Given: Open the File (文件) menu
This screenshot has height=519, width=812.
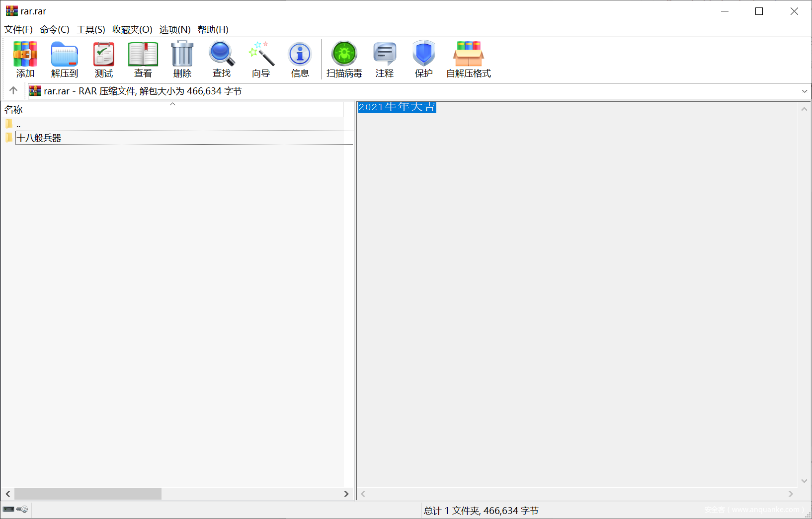Looking at the screenshot, I should (18, 30).
